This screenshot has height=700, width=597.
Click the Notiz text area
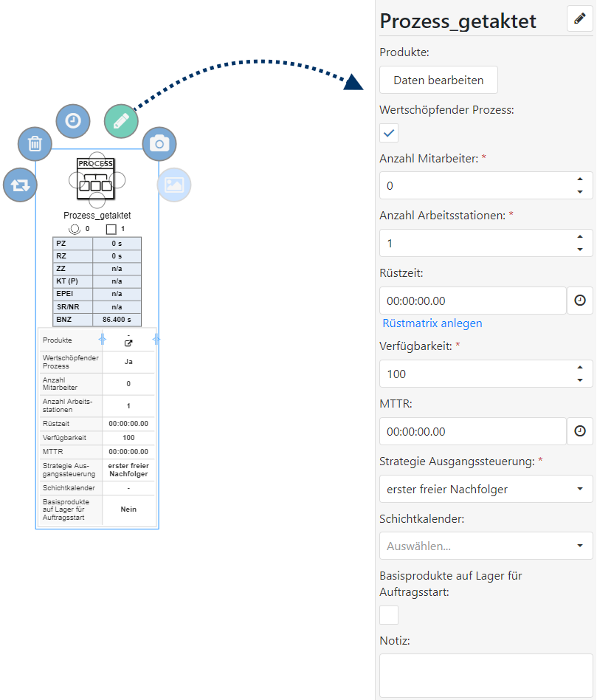coord(486,676)
